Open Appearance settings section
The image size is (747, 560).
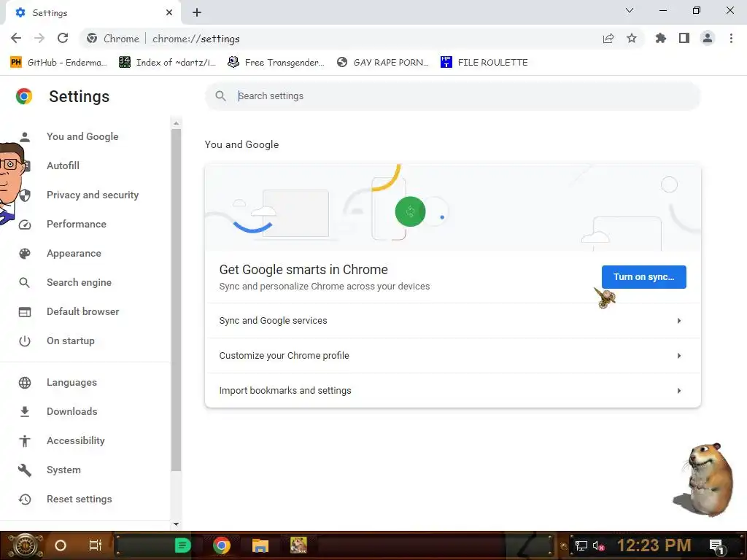(74, 253)
